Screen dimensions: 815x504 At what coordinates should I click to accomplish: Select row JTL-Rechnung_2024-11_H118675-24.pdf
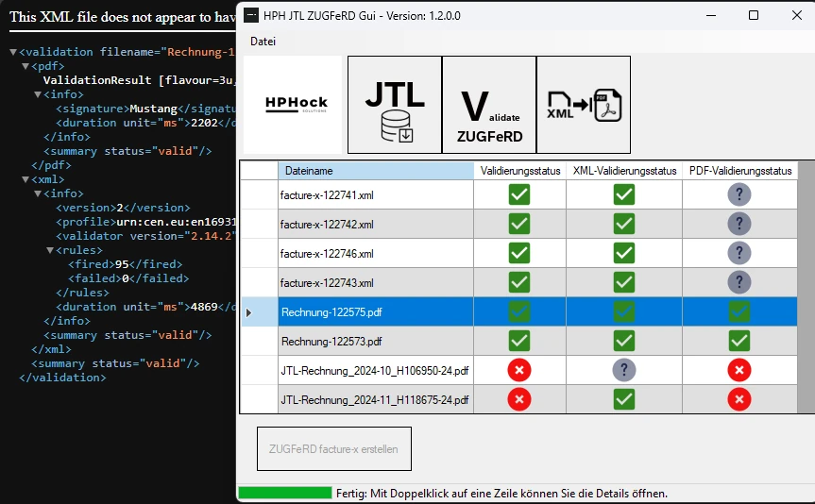pyautogui.click(x=519, y=399)
